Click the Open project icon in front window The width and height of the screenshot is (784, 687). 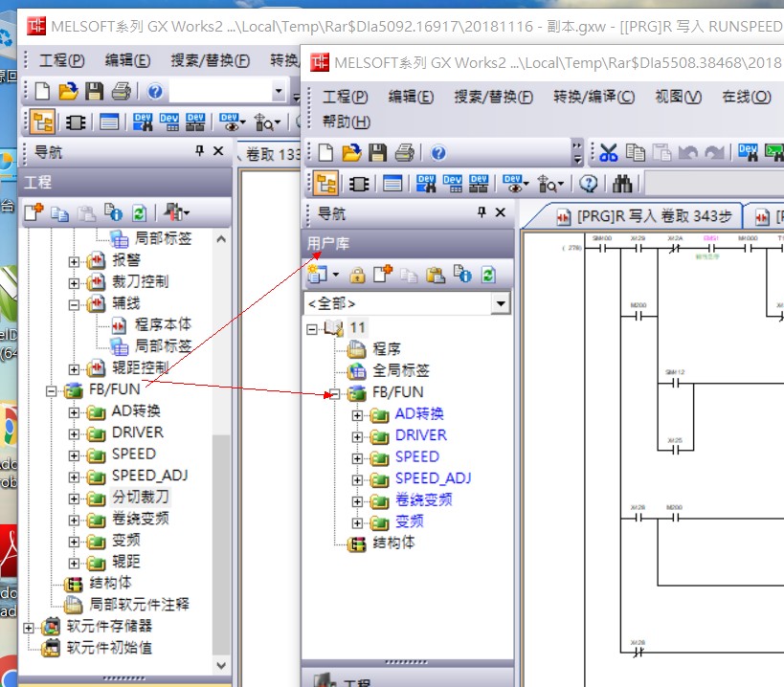pyautogui.click(x=351, y=153)
